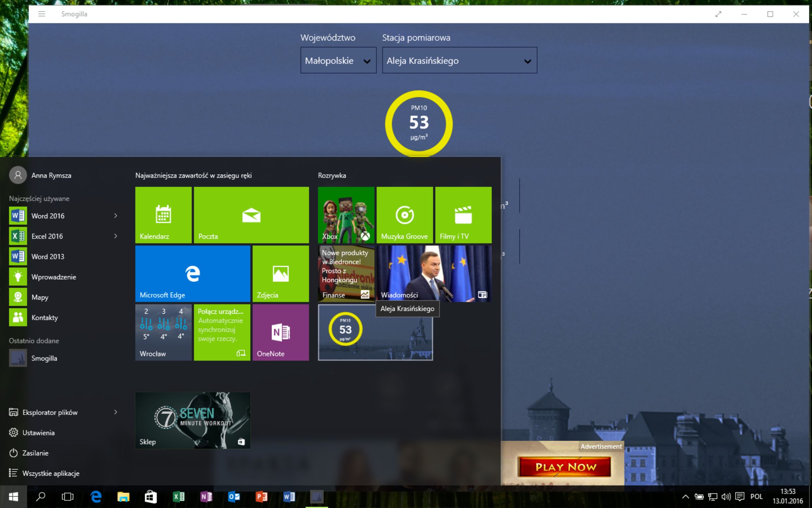Open the Zdjęcia photos tile

[281, 273]
